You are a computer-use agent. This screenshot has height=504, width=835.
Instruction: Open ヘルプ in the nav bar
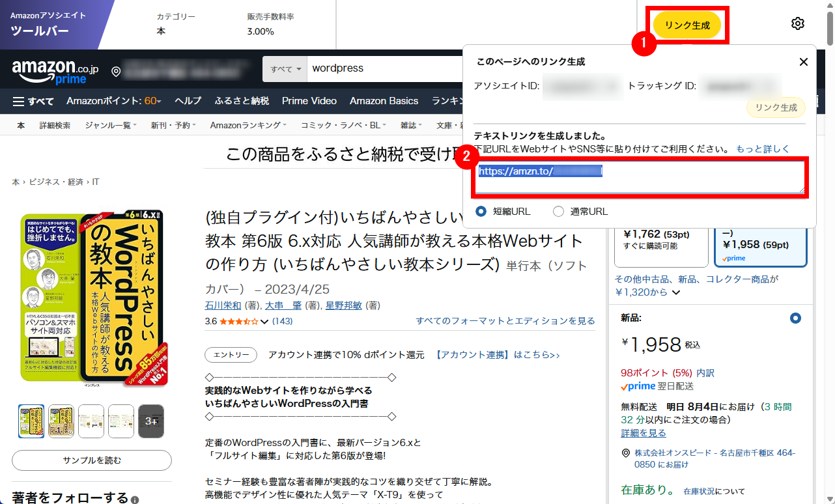[188, 101]
